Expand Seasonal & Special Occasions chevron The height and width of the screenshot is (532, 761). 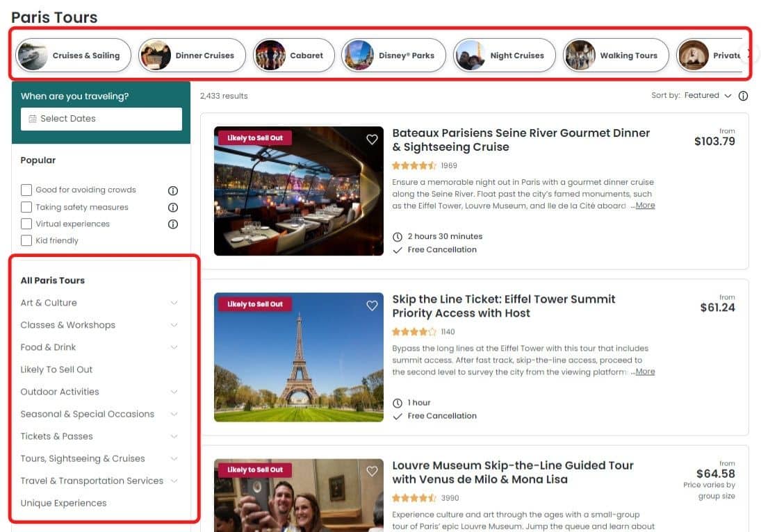(174, 414)
